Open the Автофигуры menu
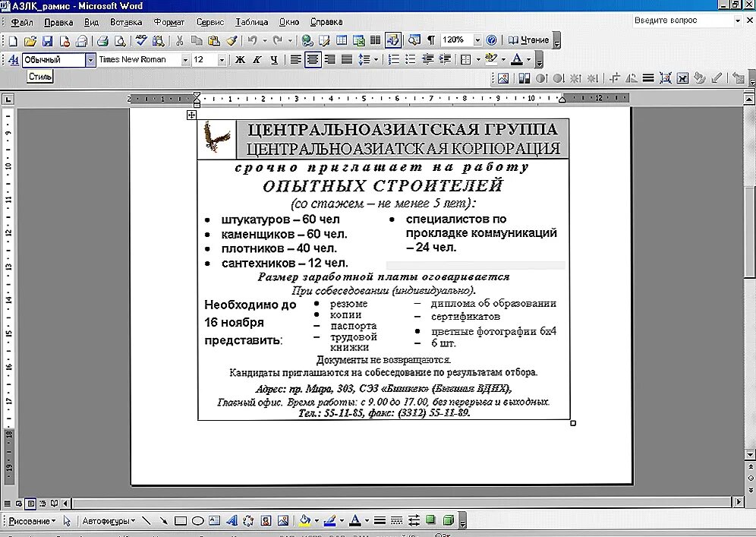The height and width of the screenshot is (537, 756). click(x=109, y=521)
